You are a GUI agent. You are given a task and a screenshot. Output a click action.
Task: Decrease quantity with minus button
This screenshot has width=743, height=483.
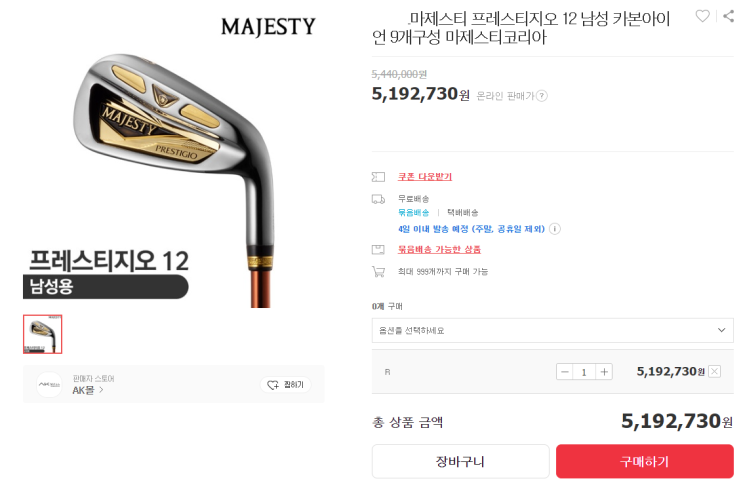564,372
